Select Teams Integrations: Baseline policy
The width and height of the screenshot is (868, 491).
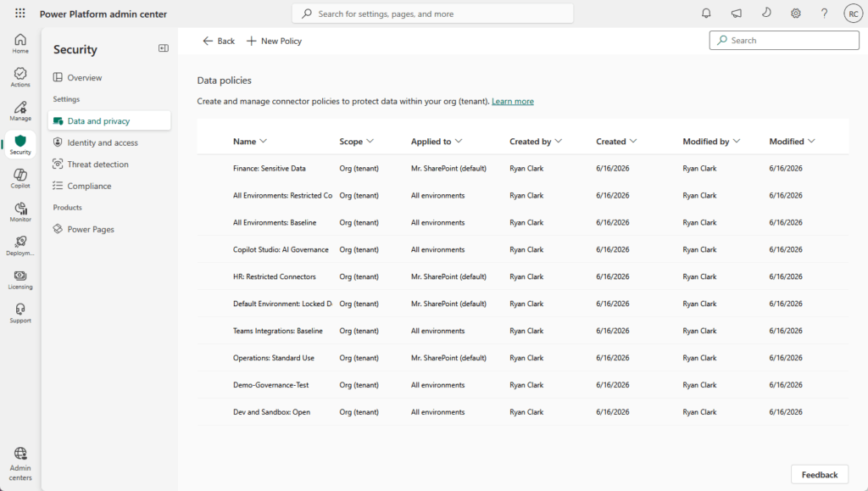[277, 331]
